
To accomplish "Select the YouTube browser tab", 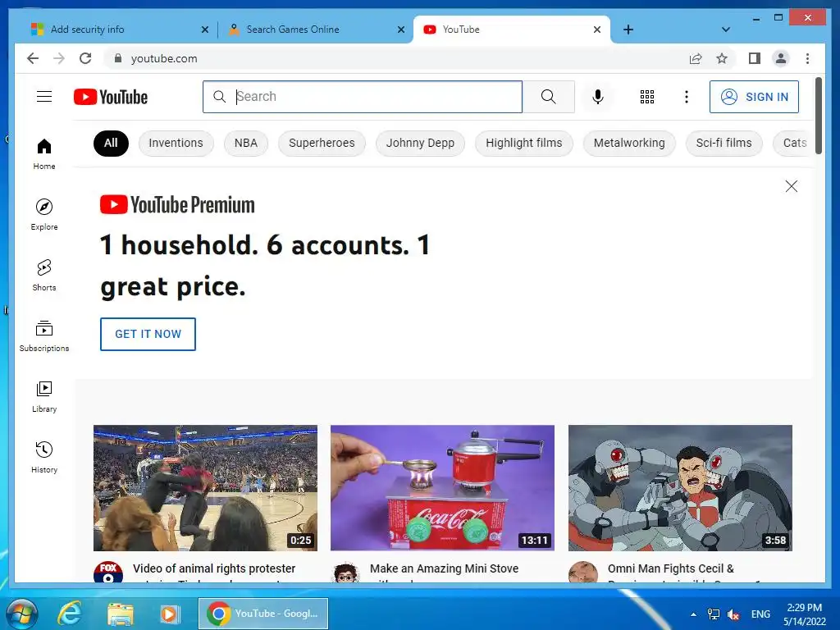I will pos(512,30).
